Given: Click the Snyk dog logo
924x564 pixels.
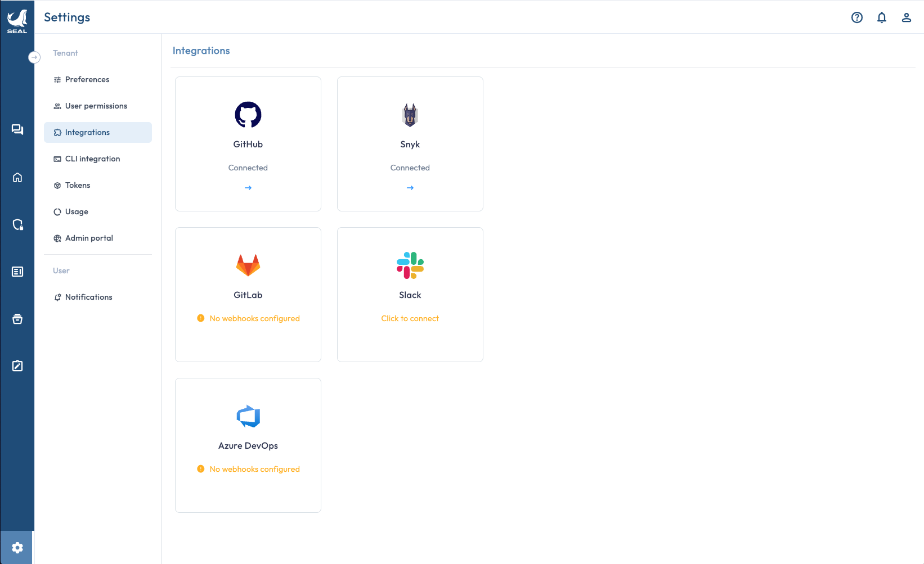Looking at the screenshot, I should point(410,115).
